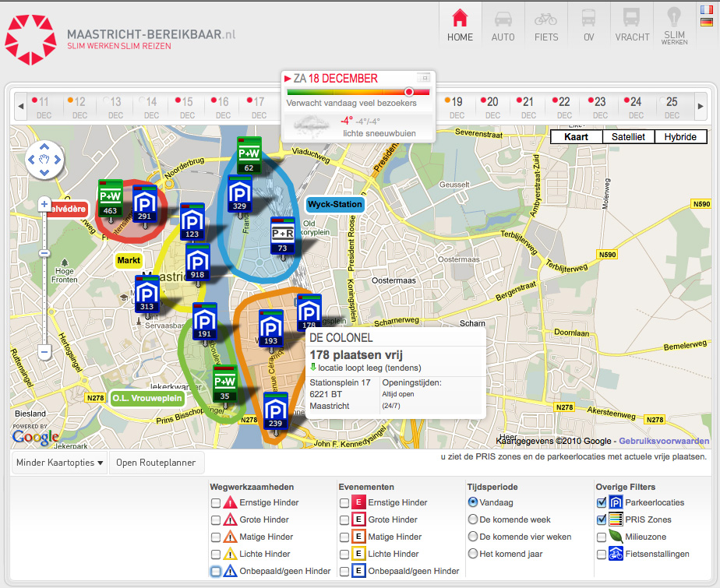This screenshot has width=720, height=588.
Task: Open the parking marker with 918 spaces
Action: click(x=197, y=262)
